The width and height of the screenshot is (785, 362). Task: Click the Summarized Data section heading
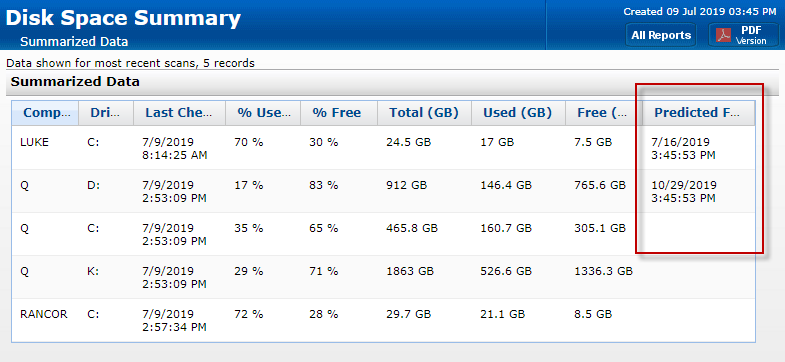click(x=75, y=82)
